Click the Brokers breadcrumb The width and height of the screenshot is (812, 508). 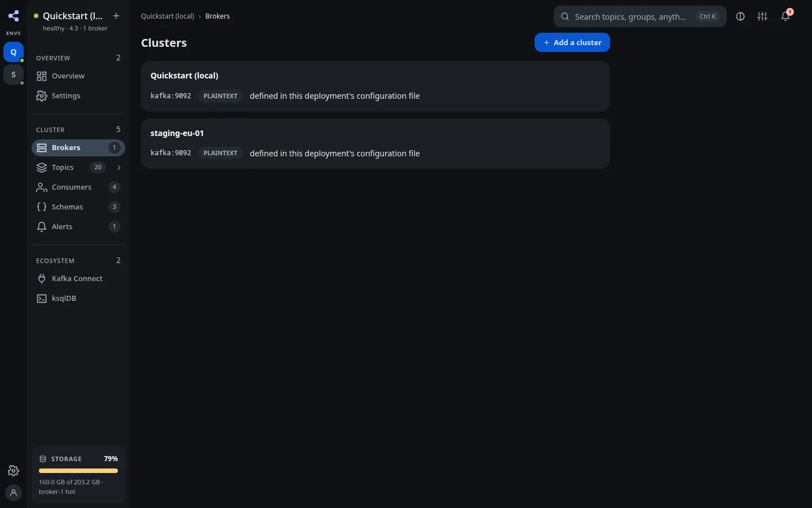[x=218, y=16]
